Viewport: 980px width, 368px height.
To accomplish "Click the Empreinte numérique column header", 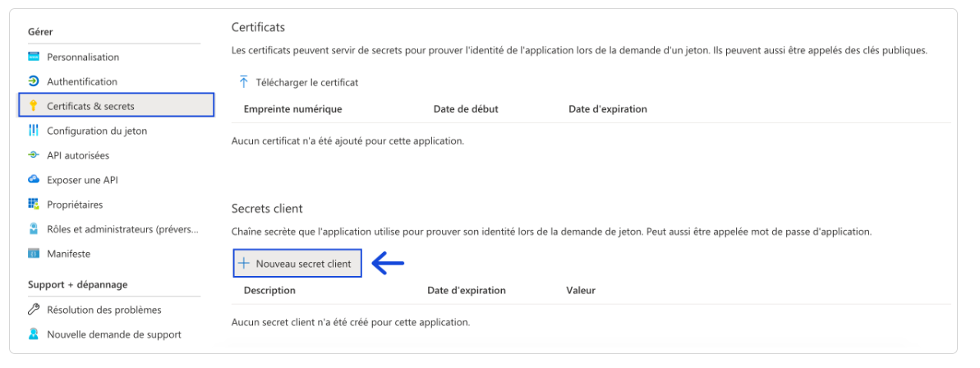I will [293, 108].
